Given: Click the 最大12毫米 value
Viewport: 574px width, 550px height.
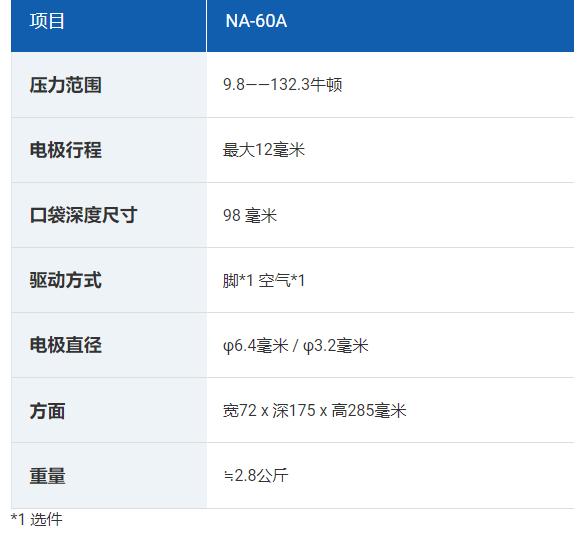Looking at the screenshot, I should pyautogui.click(x=264, y=150).
